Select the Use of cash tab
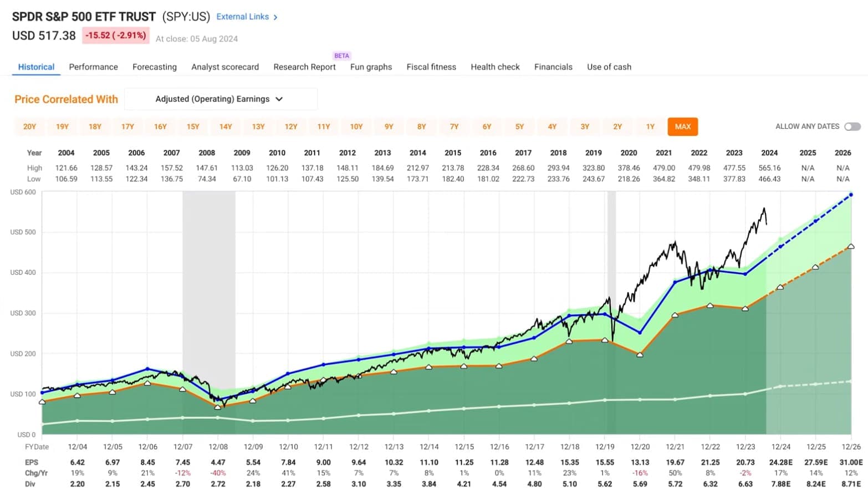The image size is (868, 489). coord(609,67)
